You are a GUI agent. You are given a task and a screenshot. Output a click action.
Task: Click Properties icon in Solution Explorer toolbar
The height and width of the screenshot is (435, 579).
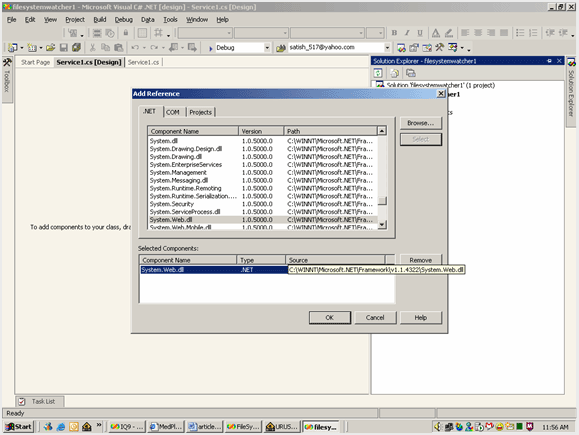[411, 73]
